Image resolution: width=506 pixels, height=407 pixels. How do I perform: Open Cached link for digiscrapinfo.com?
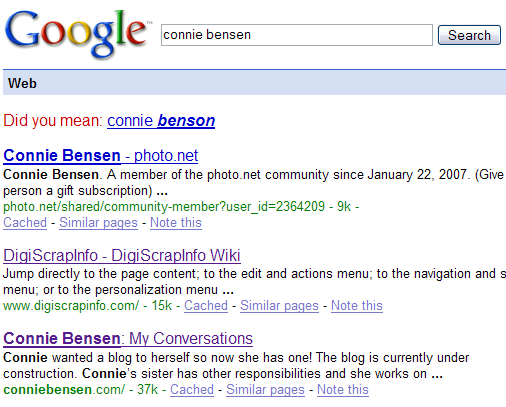coord(206,306)
